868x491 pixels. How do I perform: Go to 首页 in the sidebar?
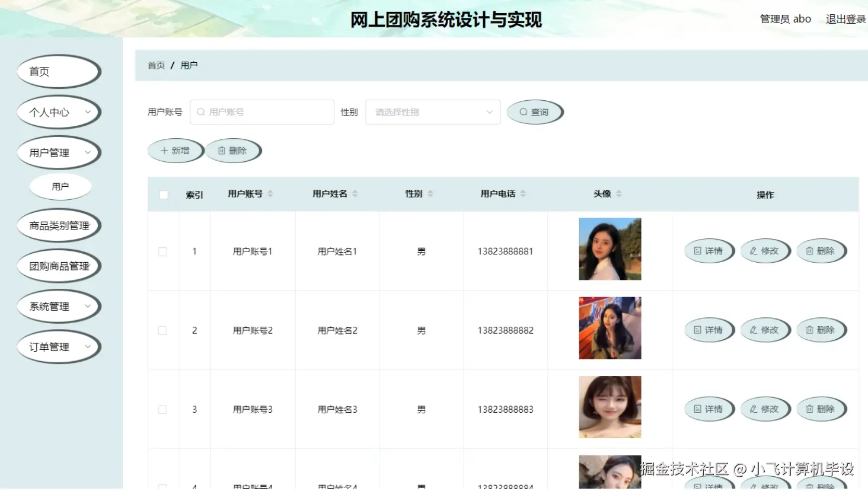tap(59, 71)
